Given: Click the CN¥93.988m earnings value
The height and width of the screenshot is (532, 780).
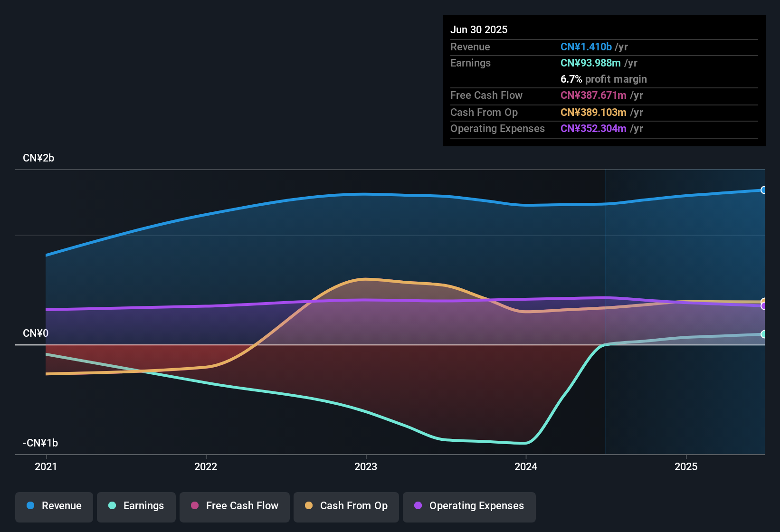Looking at the screenshot, I should point(590,63).
